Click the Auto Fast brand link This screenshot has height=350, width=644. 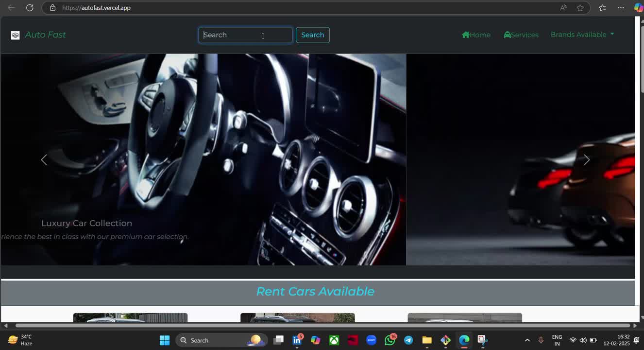45,35
